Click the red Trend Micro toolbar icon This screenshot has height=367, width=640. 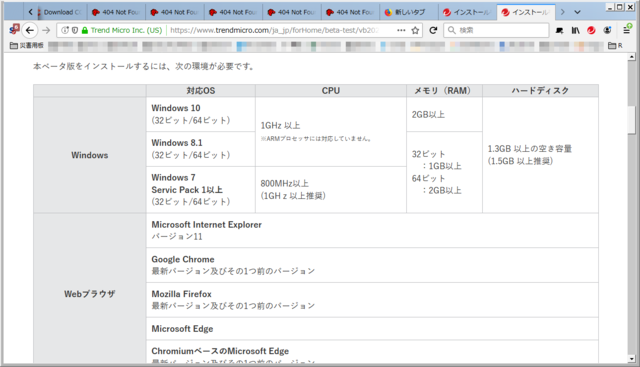pyautogui.click(x=591, y=30)
